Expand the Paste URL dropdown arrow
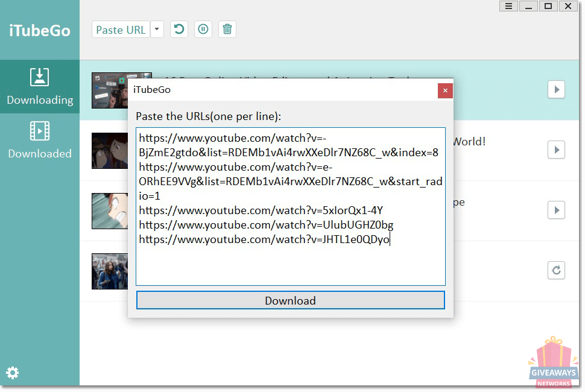Screen dimensions: 585x392 point(157,30)
